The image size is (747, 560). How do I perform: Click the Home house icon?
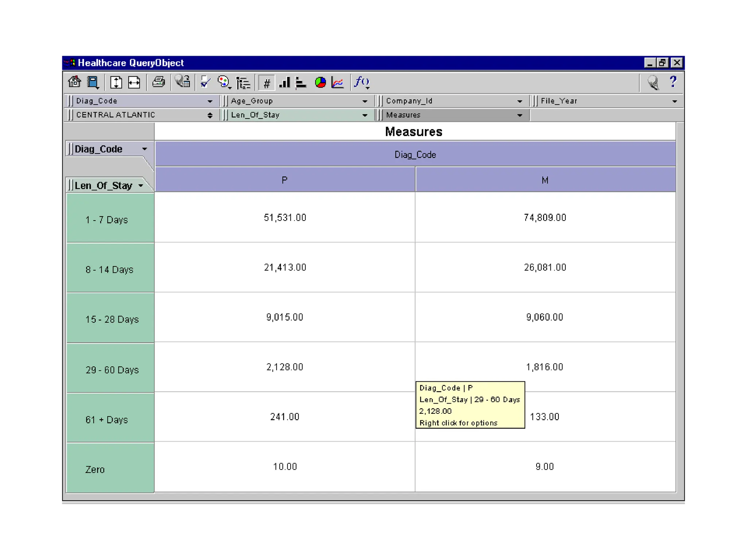[74, 82]
